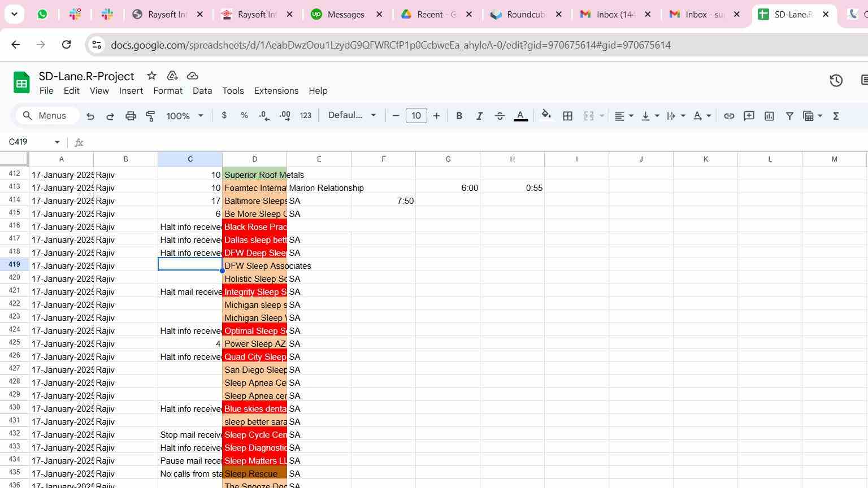868x488 pixels.
Task: View cloud document status icon
Action: click(x=192, y=76)
